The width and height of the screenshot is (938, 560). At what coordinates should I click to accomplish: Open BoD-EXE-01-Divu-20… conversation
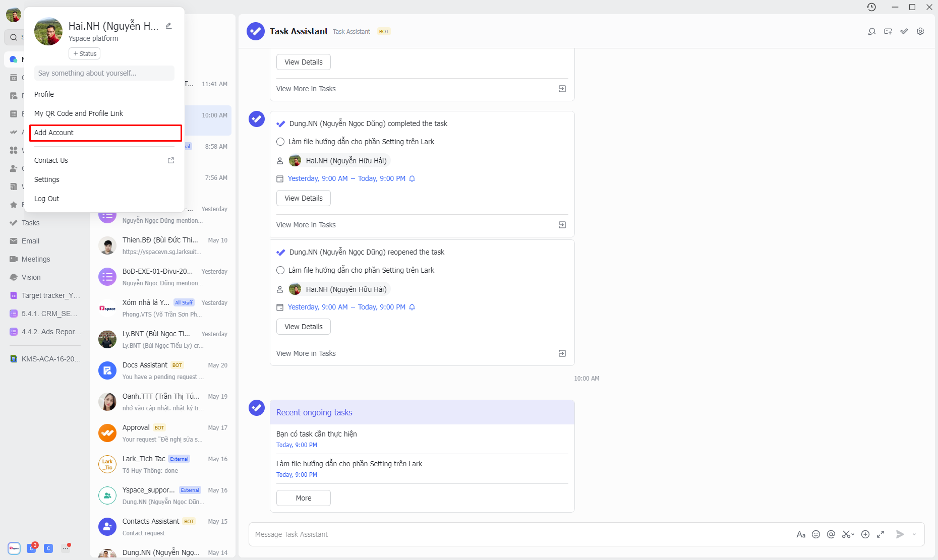(162, 277)
